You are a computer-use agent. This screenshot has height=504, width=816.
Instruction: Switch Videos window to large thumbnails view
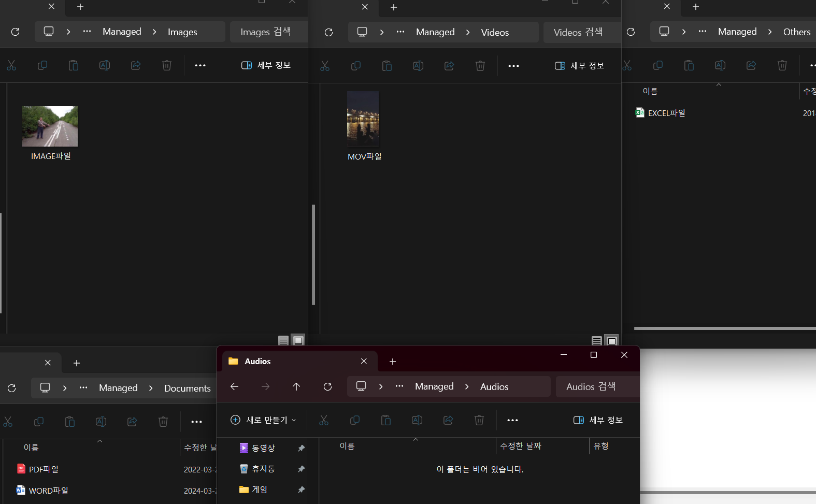coord(612,341)
